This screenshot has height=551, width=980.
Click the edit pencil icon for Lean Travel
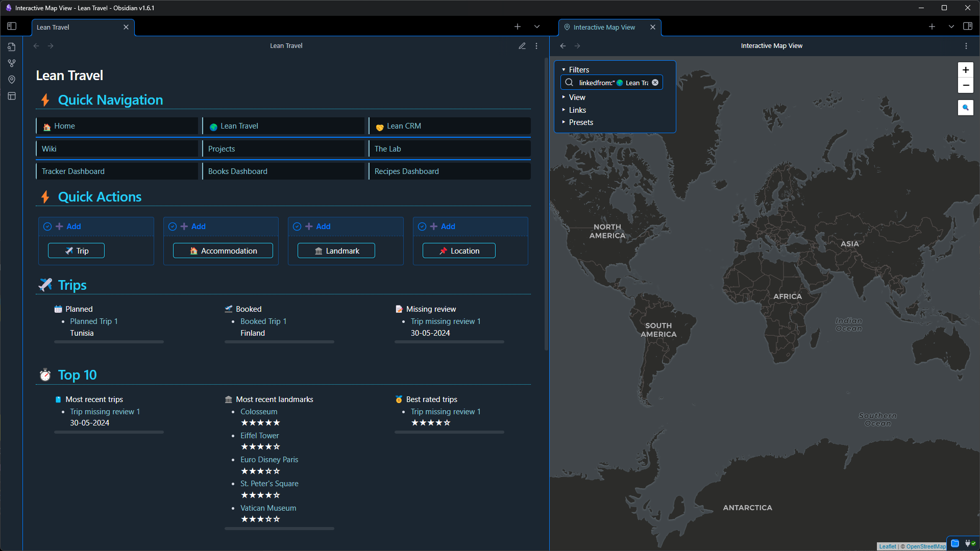pyautogui.click(x=522, y=46)
